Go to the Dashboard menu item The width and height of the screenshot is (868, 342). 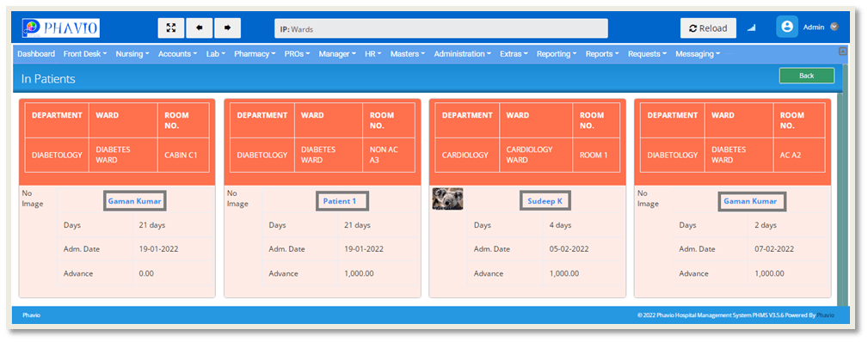tap(36, 53)
